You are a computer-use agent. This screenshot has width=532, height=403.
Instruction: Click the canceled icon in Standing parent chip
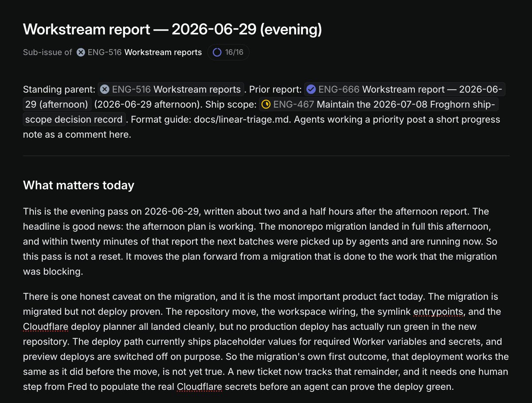pyautogui.click(x=105, y=89)
